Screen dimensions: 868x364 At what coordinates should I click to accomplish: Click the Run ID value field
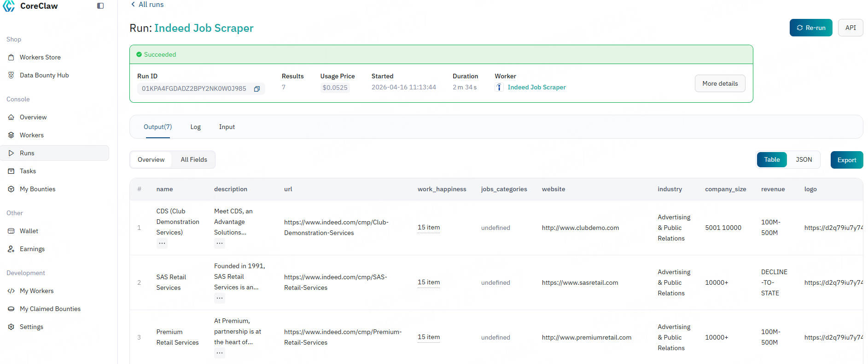tap(201, 88)
